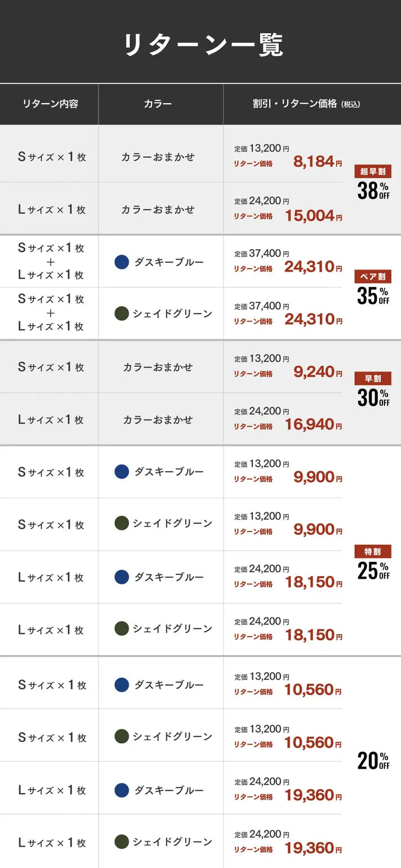Select dusky blue swatch in the ペア割 group

[x=122, y=262]
